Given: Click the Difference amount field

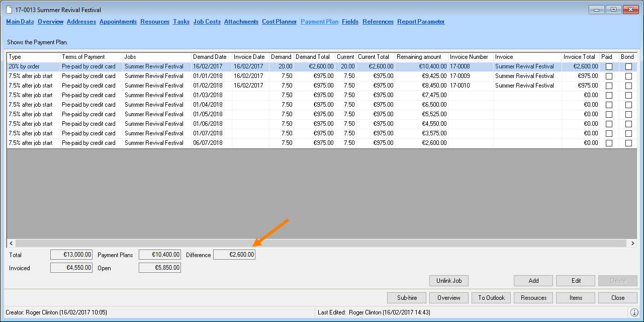Looking at the screenshot, I should tap(234, 255).
